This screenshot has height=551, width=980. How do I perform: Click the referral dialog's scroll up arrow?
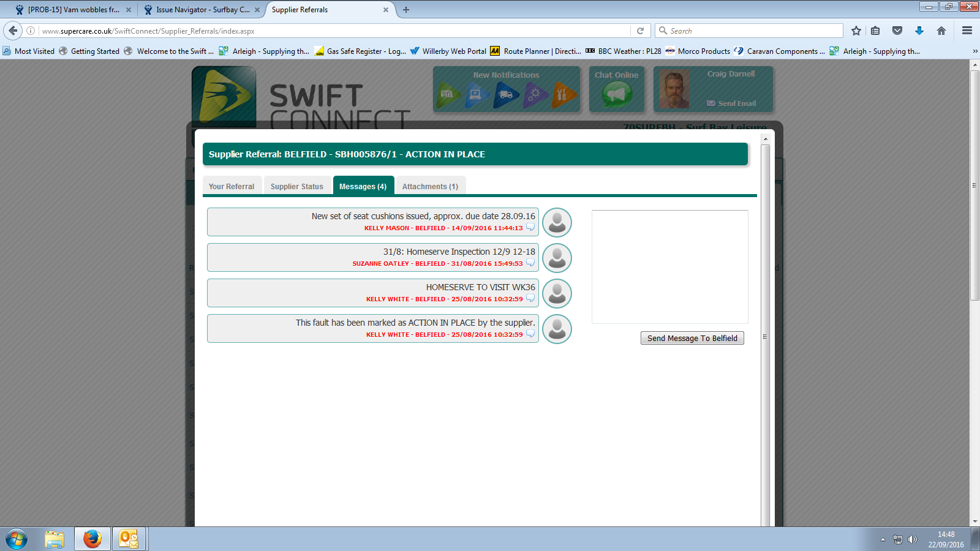[765, 139]
